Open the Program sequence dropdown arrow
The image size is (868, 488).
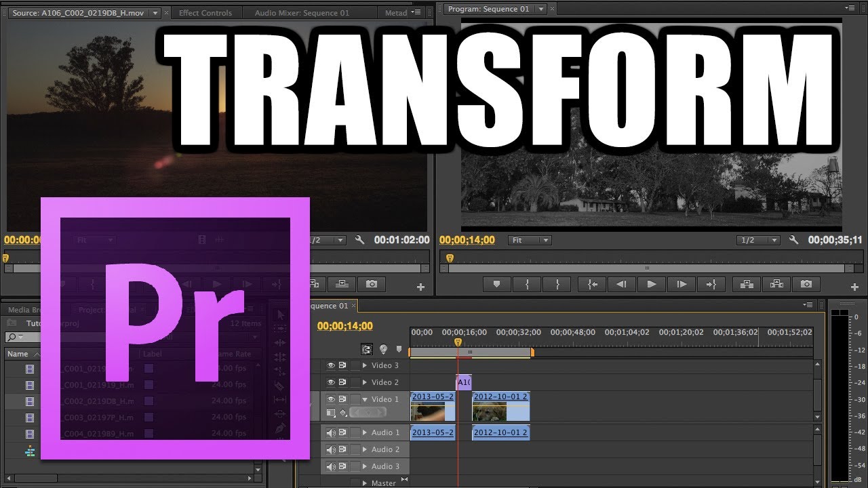point(540,9)
